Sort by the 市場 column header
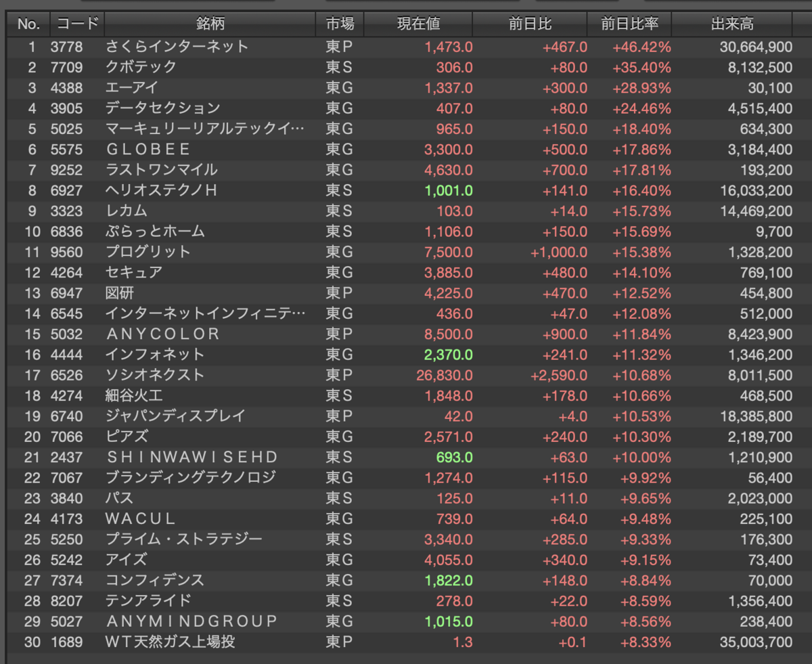The height and width of the screenshot is (664, 812). tap(340, 24)
